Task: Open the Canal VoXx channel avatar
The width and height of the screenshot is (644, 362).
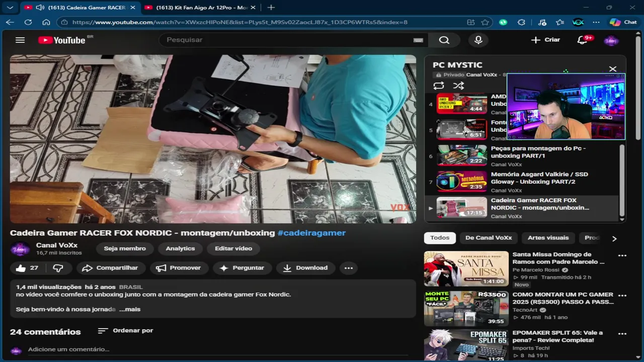Action: [20, 249]
